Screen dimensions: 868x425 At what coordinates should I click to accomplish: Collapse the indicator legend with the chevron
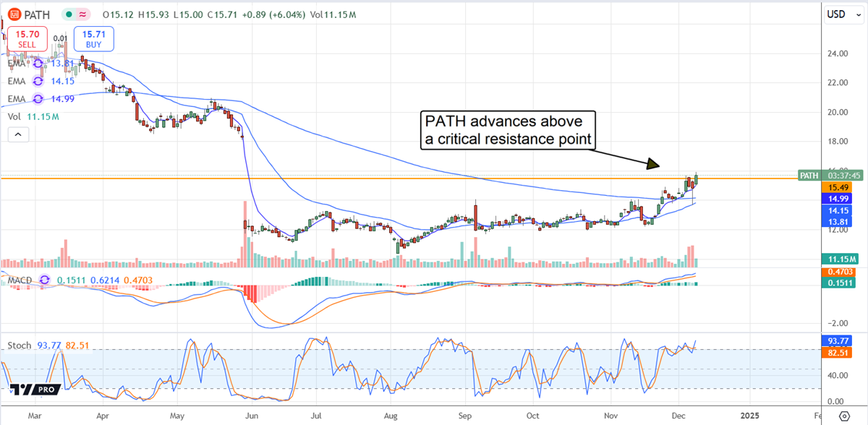coord(17,134)
